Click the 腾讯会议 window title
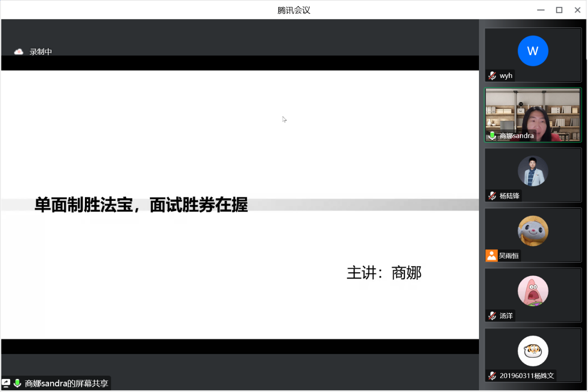 pyautogui.click(x=294, y=10)
